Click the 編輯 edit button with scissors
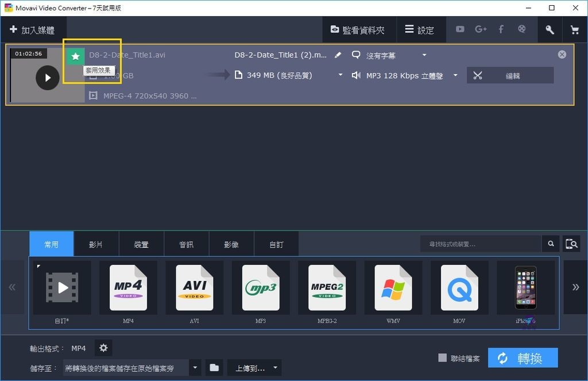 point(510,75)
